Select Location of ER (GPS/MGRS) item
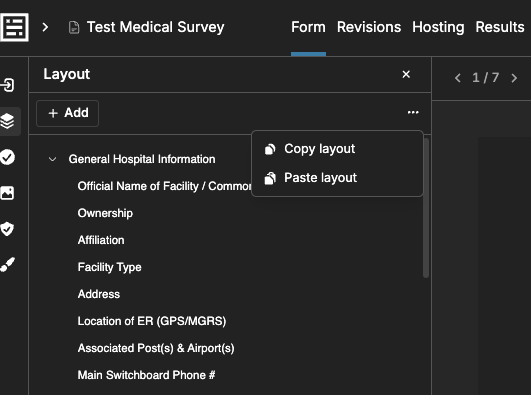 click(x=152, y=321)
